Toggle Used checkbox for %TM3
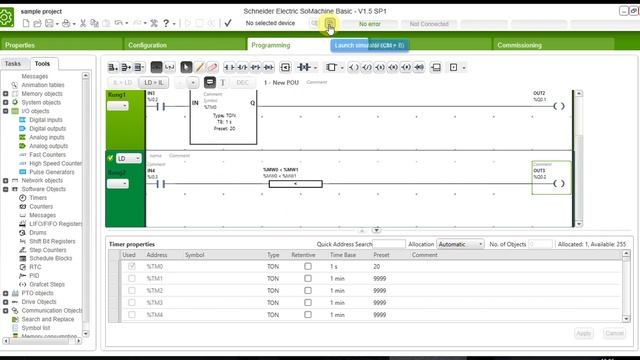The image size is (640, 360). coord(131,302)
